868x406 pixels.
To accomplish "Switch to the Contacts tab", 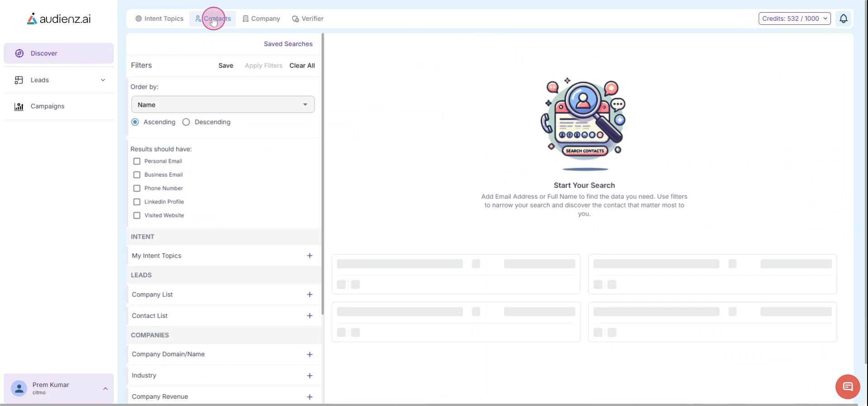I will pyautogui.click(x=213, y=19).
